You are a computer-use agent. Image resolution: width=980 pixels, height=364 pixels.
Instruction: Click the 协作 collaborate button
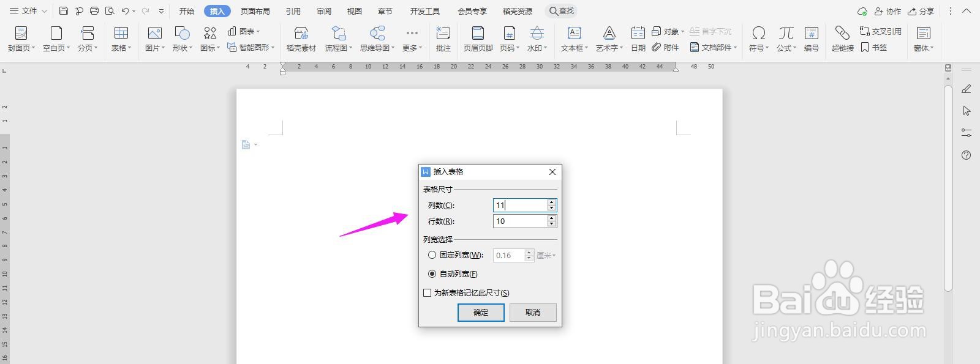[x=888, y=11]
